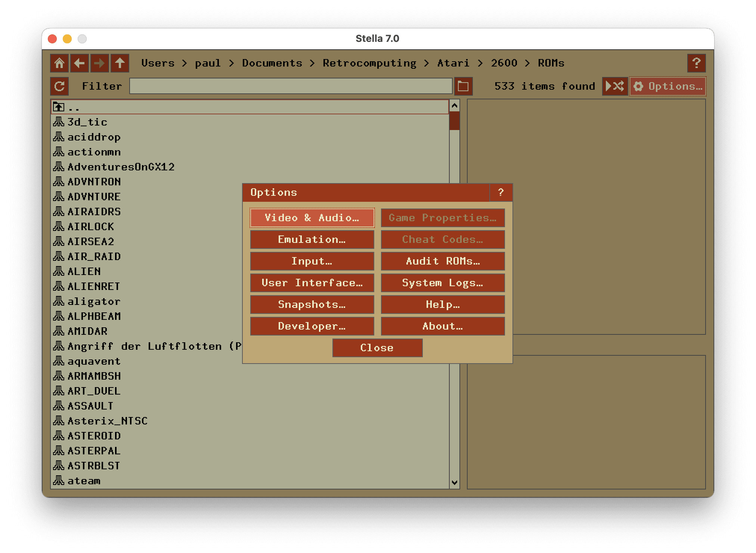Select the aciddrop ROM entry

pos(94,137)
